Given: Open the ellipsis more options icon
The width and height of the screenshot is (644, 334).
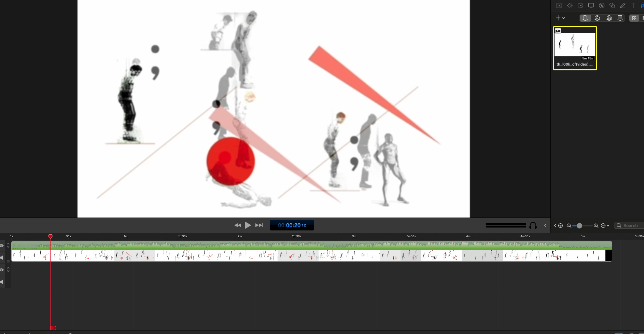Looking at the screenshot, I should point(603,225).
